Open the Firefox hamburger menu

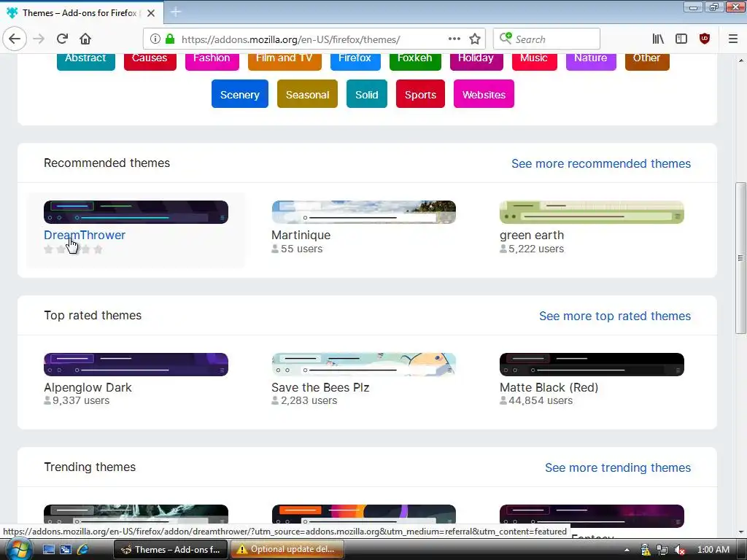tap(732, 39)
